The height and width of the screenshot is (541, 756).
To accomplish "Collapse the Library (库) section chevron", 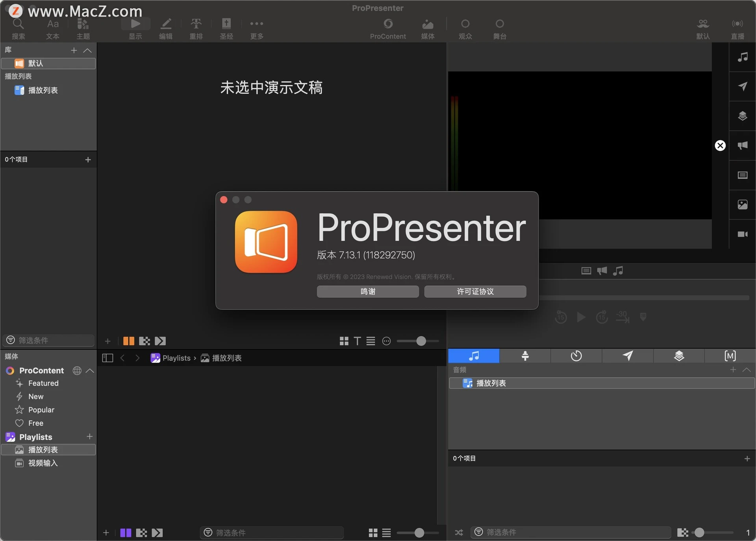I will pyautogui.click(x=87, y=50).
